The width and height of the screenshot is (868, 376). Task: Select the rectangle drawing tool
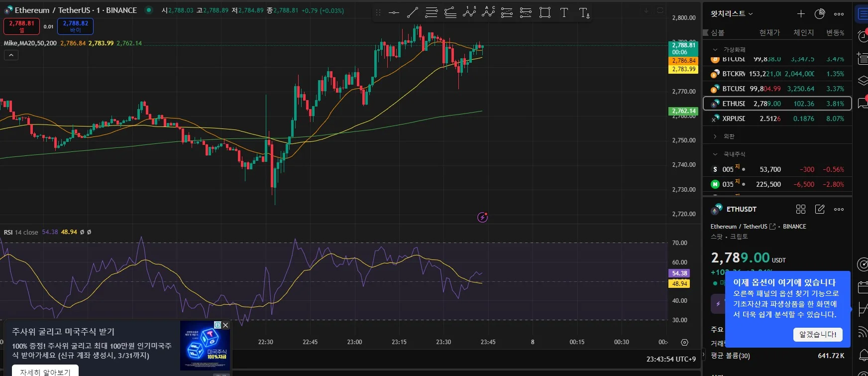[x=545, y=12]
